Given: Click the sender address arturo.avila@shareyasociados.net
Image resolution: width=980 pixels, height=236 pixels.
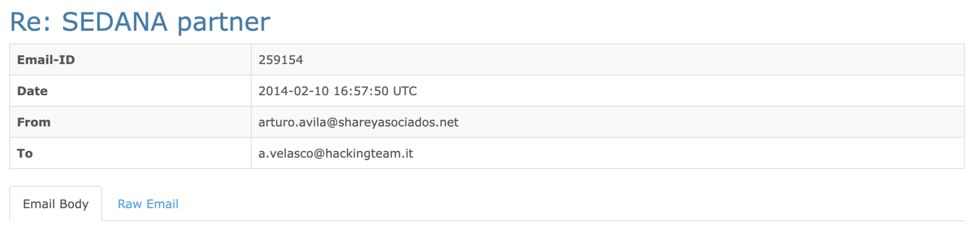Looking at the screenshot, I should pyautogui.click(x=358, y=122).
